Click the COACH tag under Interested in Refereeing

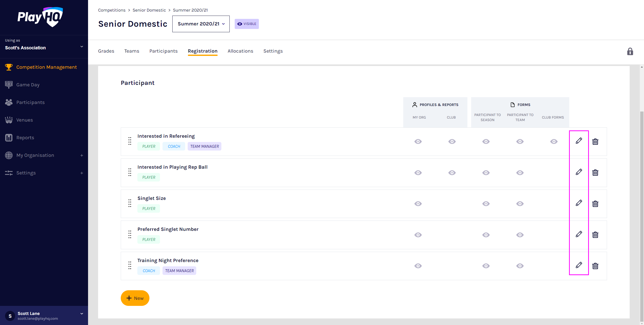coord(174,146)
